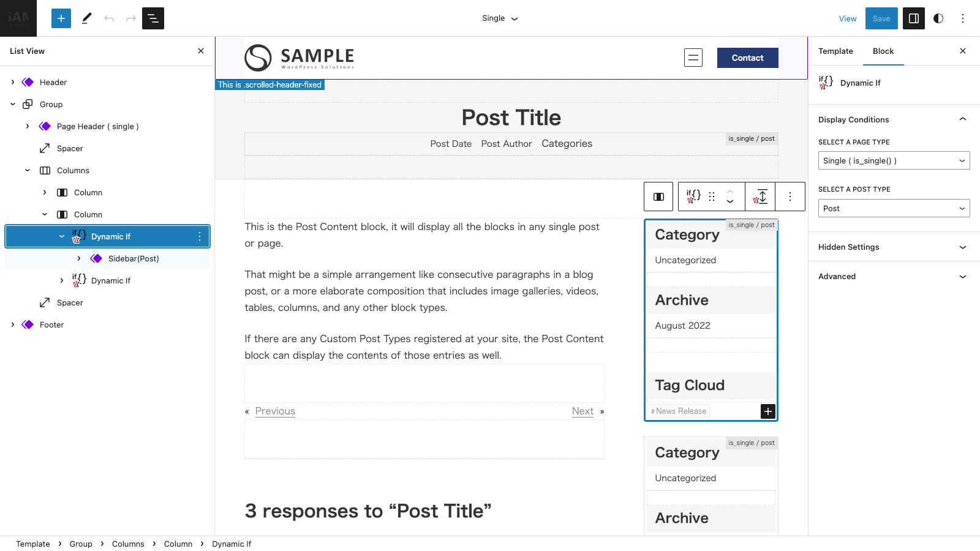Add a tag with the Tag Cloud plus icon
Screen dimensions: 980x551
[x=767, y=411]
